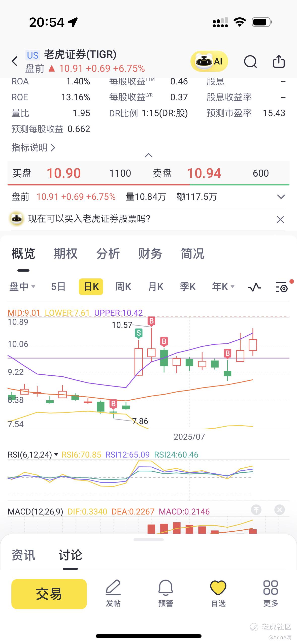
Task: Tap the bid price 10.90
Action: pyautogui.click(x=64, y=173)
